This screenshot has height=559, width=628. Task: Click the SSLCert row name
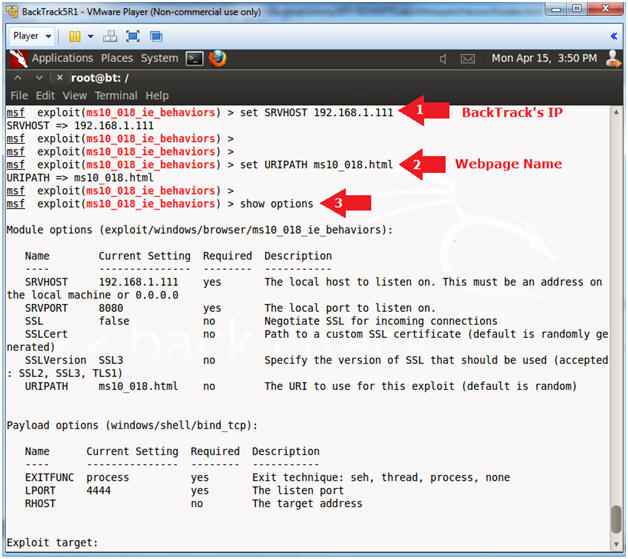point(46,334)
